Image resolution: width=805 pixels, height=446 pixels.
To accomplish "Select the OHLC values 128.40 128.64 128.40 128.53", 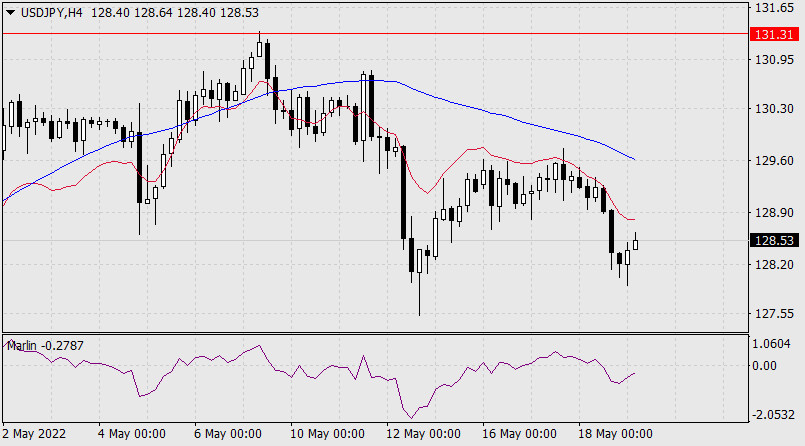I will coord(175,13).
